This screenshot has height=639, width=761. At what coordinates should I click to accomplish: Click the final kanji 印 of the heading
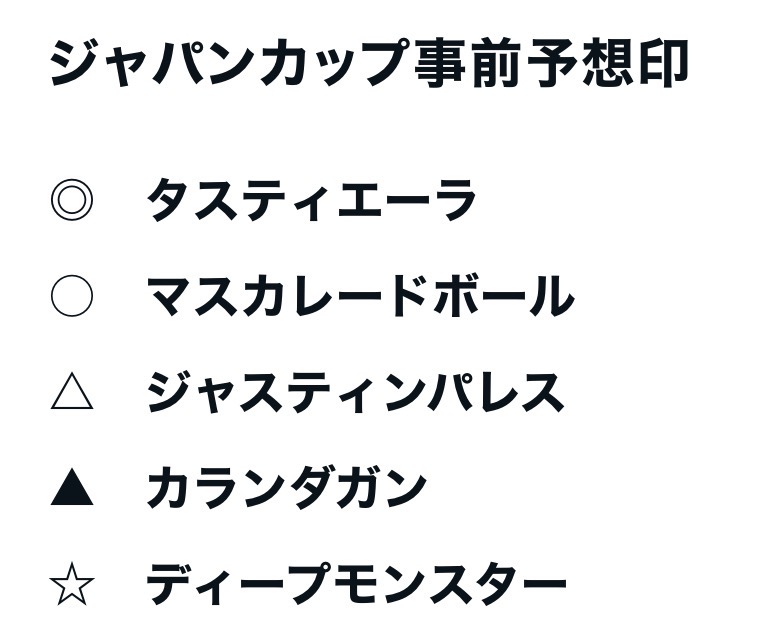point(662,65)
